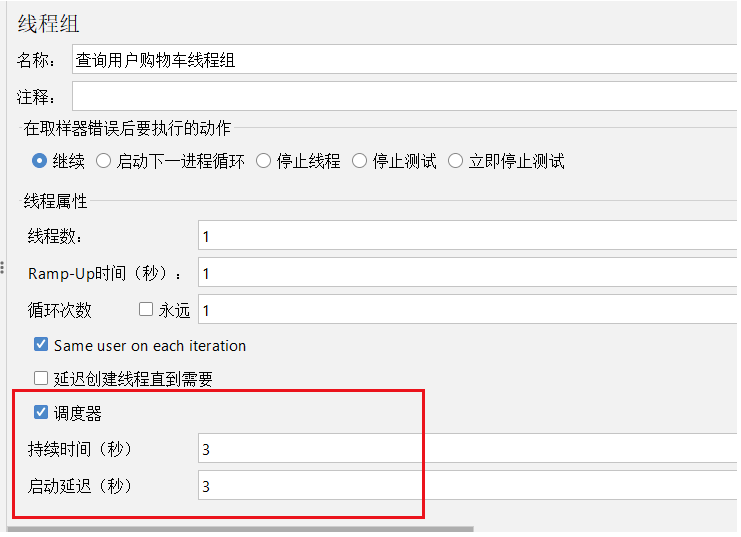Focus the Ramp-Up时间 input field
This screenshot has width=741, height=537.
click(469, 272)
